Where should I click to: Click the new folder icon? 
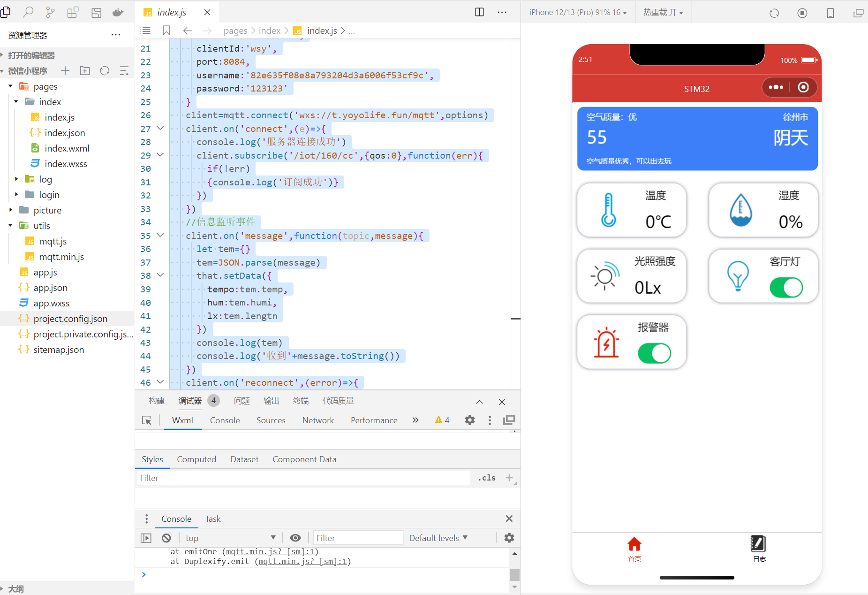pos(85,71)
